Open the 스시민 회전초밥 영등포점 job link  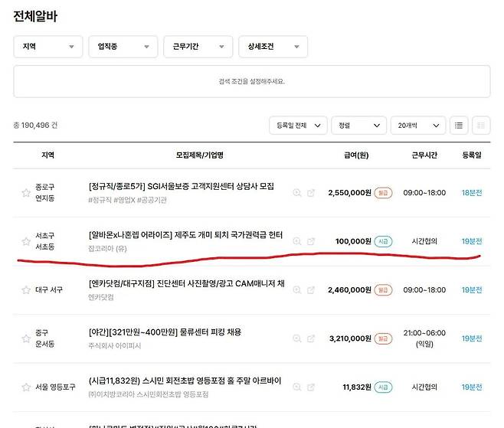(185, 381)
